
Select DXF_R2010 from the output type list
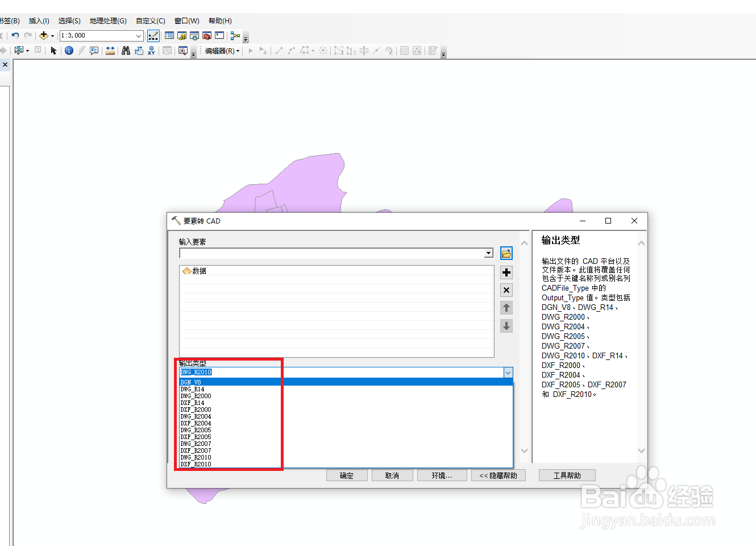coord(196,464)
